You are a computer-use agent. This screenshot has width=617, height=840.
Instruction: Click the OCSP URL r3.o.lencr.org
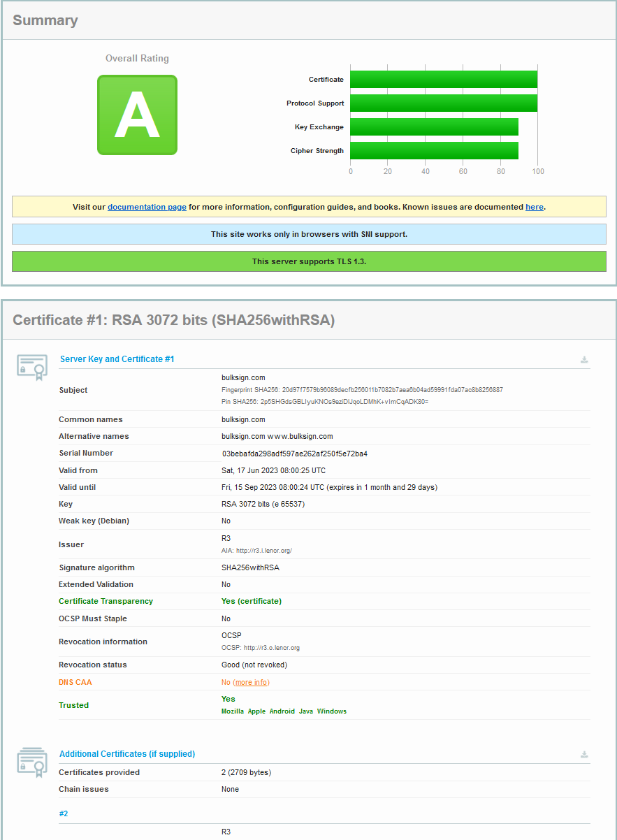click(272, 648)
